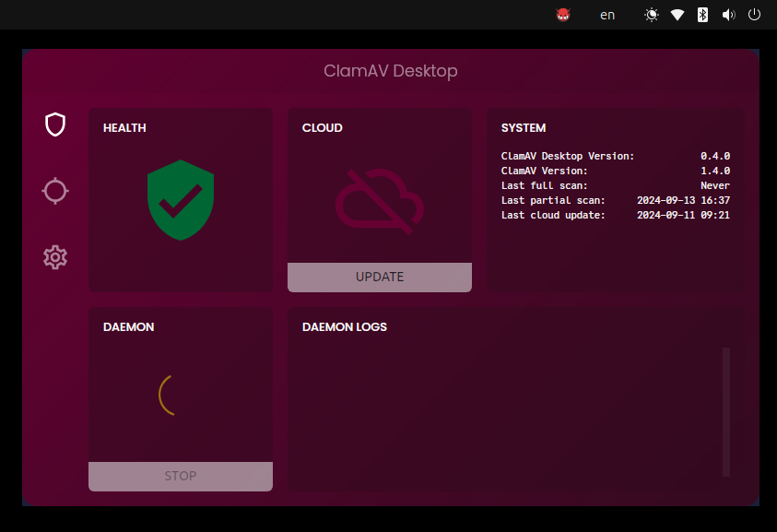Click the 'Last full scan:' label
Screen dimensions: 777x532
[x=544, y=186]
